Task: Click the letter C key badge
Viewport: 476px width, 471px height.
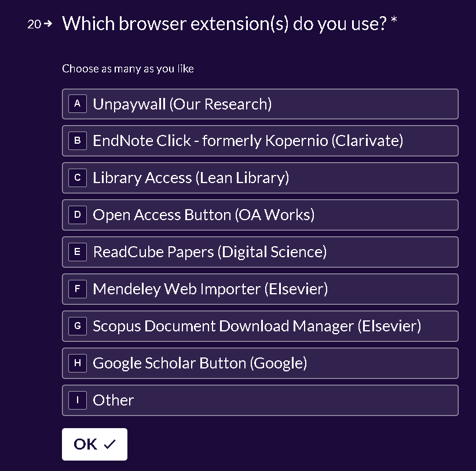Action: [78, 178]
